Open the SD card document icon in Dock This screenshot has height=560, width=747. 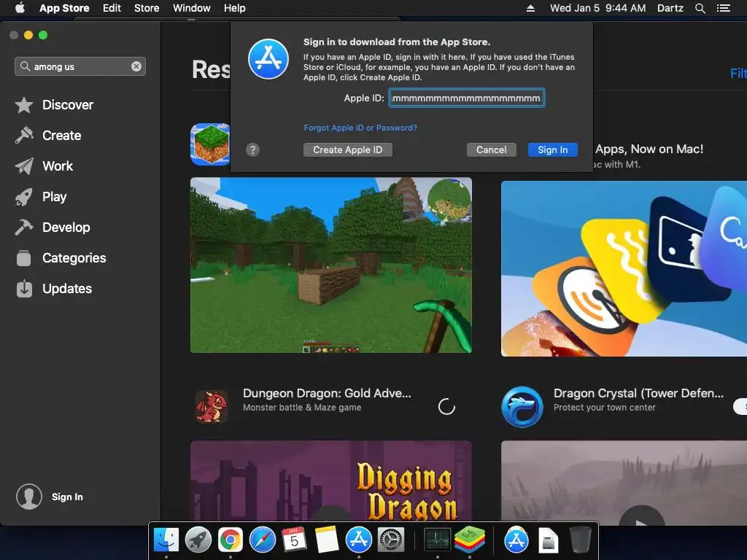pos(549,540)
